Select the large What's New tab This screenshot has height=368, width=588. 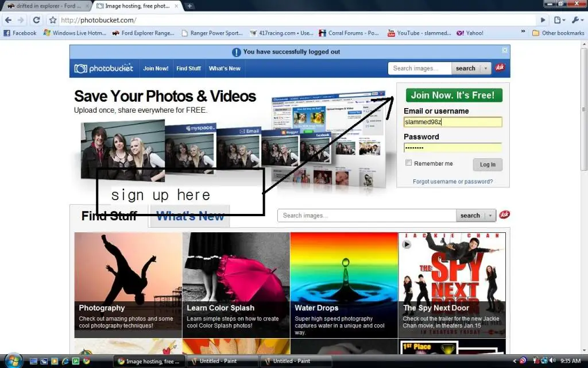tap(190, 216)
